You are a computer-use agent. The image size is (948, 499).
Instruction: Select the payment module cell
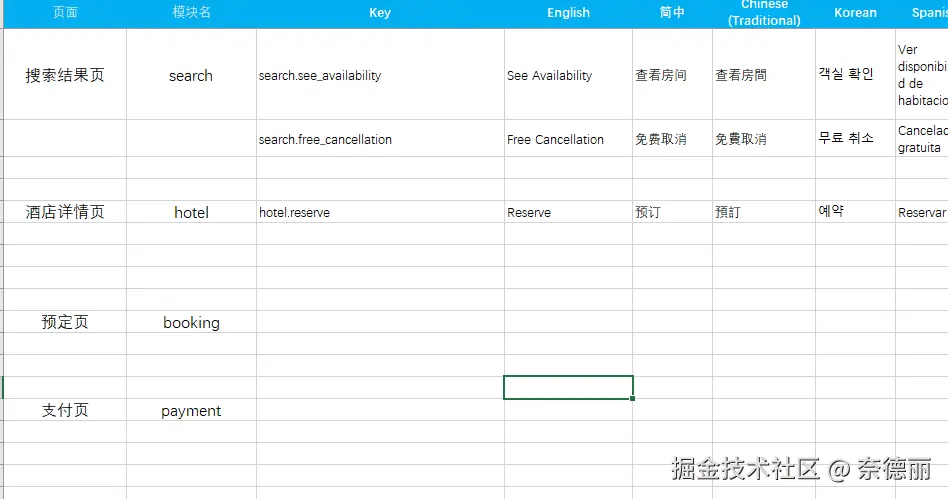(191, 410)
